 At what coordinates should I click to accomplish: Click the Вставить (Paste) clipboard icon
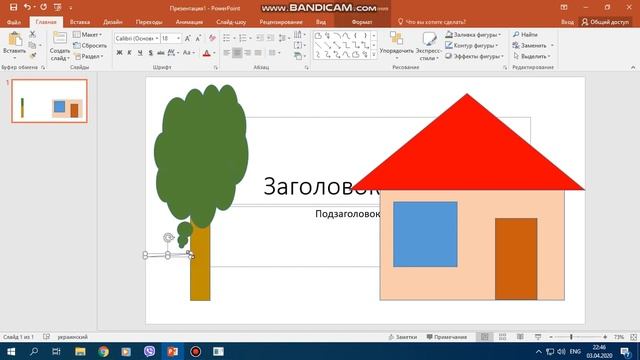pyautogui.click(x=15, y=39)
